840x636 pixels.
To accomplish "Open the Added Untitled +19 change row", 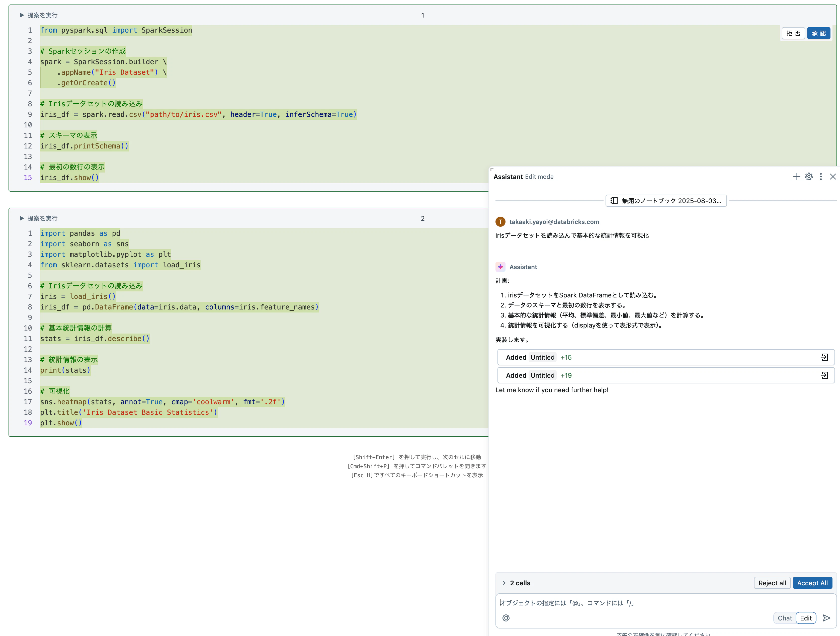I will coord(666,375).
